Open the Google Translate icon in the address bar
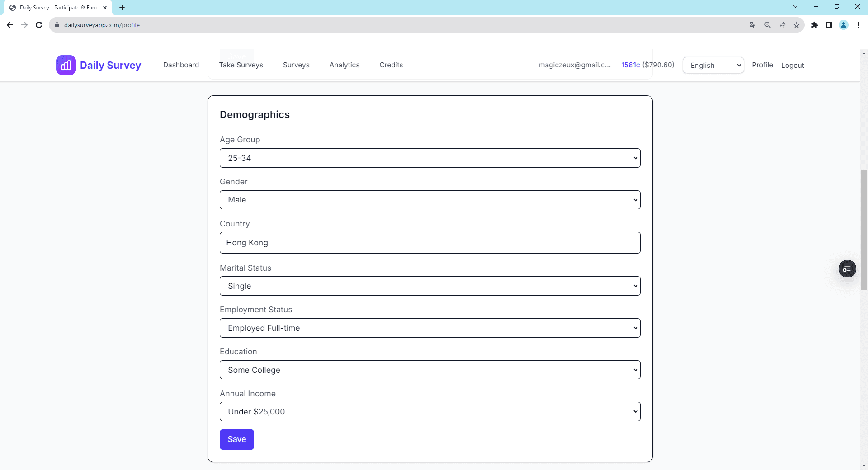This screenshot has height=470, width=868. 753,25
